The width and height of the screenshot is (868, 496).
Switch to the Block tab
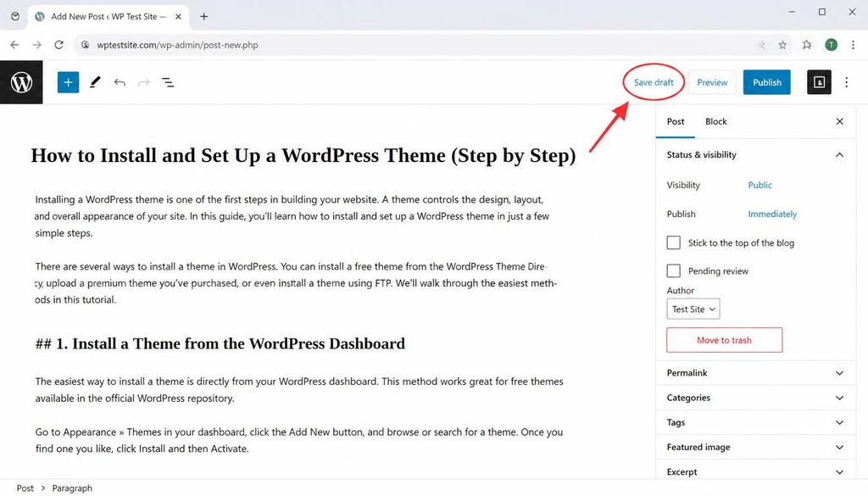tap(715, 121)
